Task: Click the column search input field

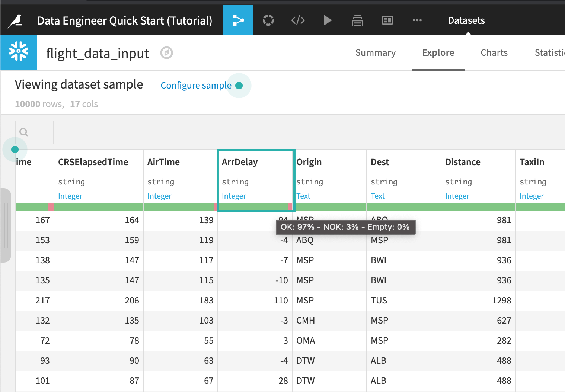Action: [x=34, y=132]
